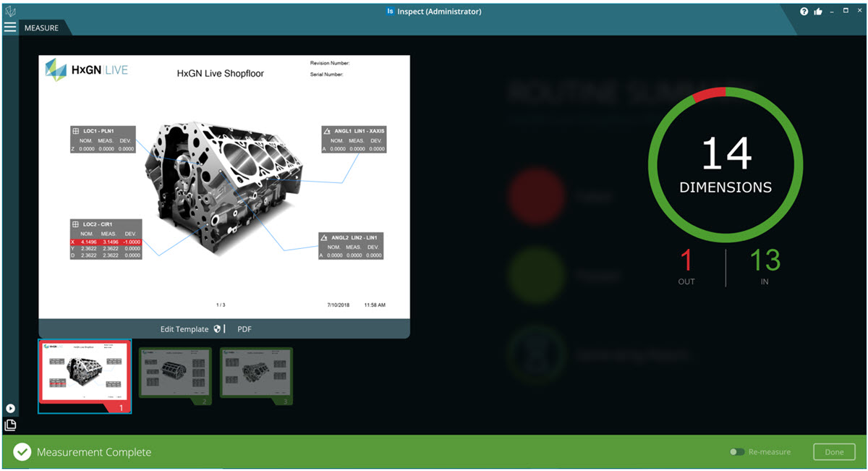Viewport: 868px width, 471px height.
Task: Open the hamburger navigation menu
Action: coord(10,27)
